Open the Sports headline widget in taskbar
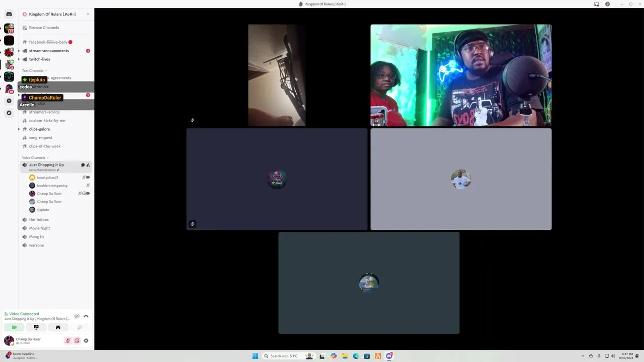The height and width of the screenshot is (362, 644). (21, 356)
